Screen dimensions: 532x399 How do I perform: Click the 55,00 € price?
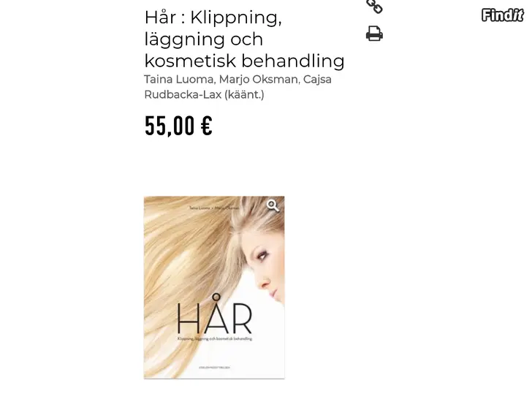tap(178, 126)
